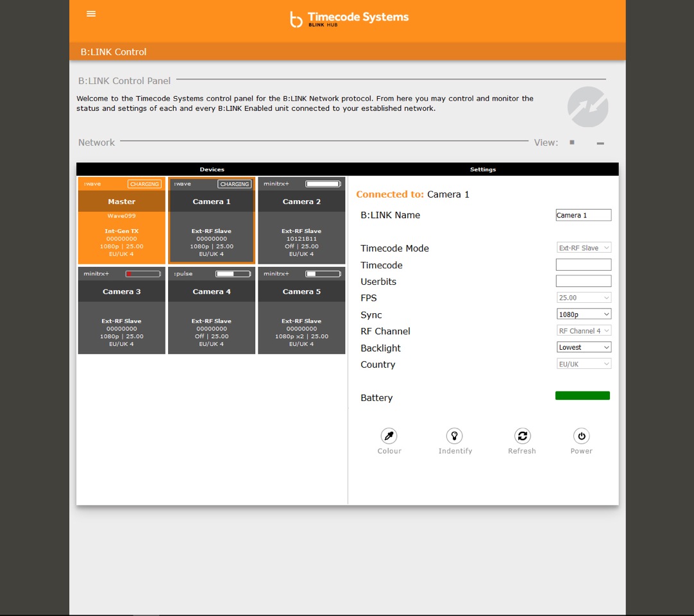Click Camera 3 low battery indicator
The height and width of the screenshot is (616, 694).
(143, 274)
